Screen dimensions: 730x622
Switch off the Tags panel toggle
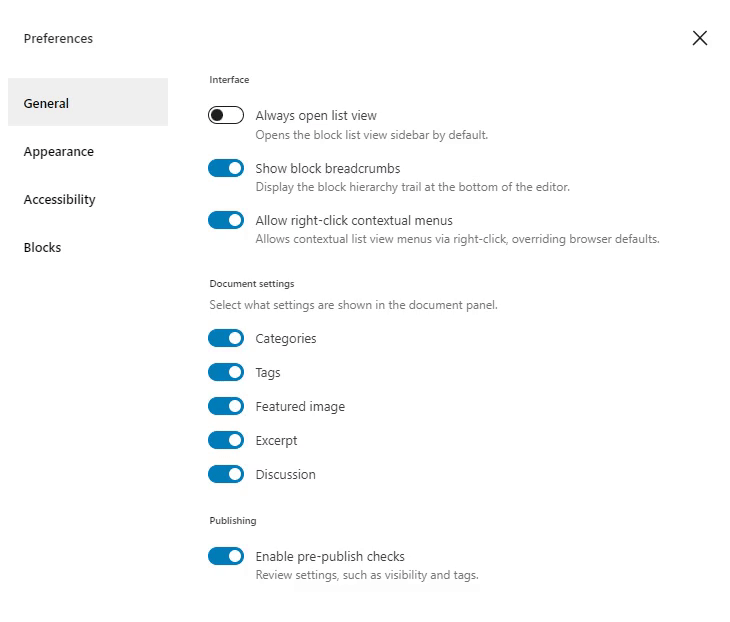click(x=226, y=372)
